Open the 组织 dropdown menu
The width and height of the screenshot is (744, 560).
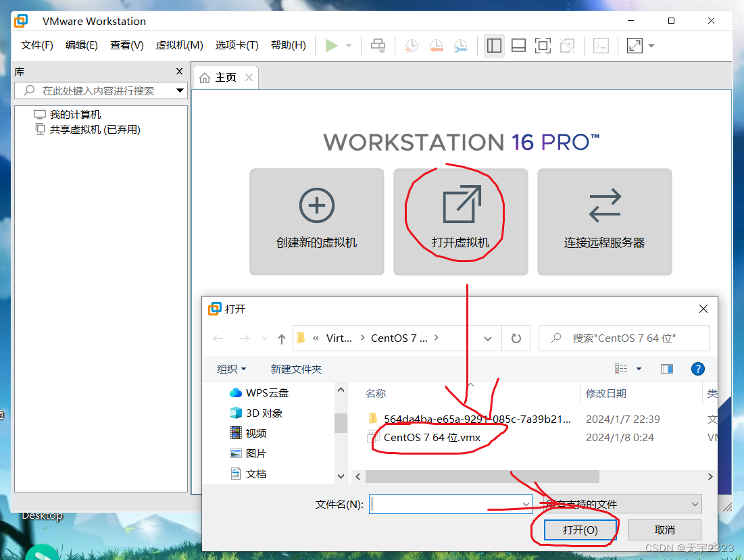232,369
